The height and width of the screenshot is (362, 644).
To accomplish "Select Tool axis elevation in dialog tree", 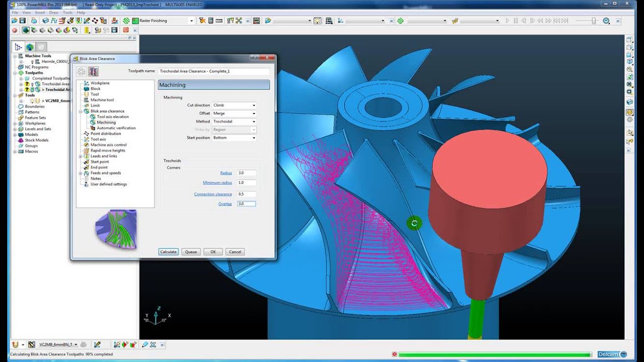I will [113, 117].
